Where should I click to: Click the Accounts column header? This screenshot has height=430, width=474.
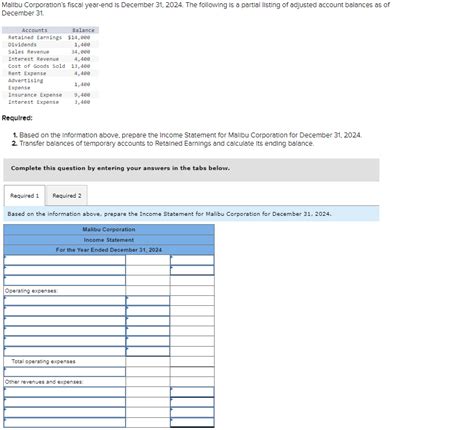coord(35,30)
